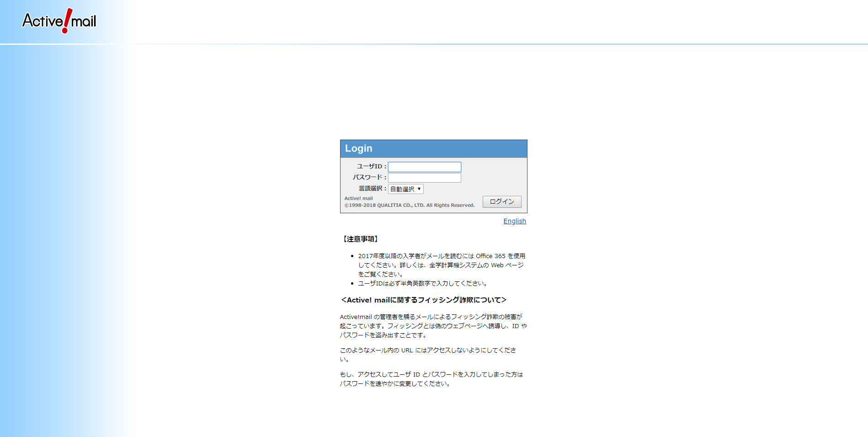Image resolution: width=868 pixels, height=437 pixels.
Task: Focus the パスワード input field
Action: pyautogui.click(x=425, y=178)
